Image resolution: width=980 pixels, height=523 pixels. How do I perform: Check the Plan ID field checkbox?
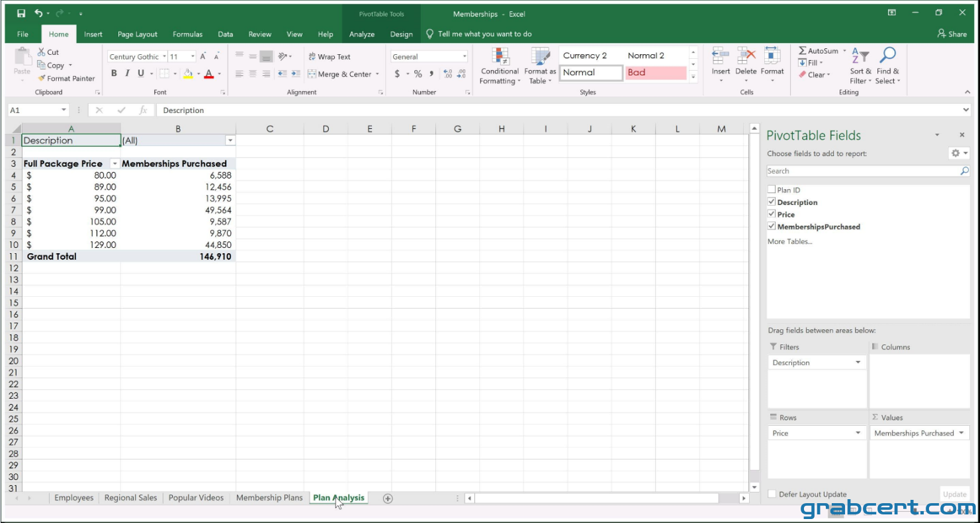[x=772, y=190]
